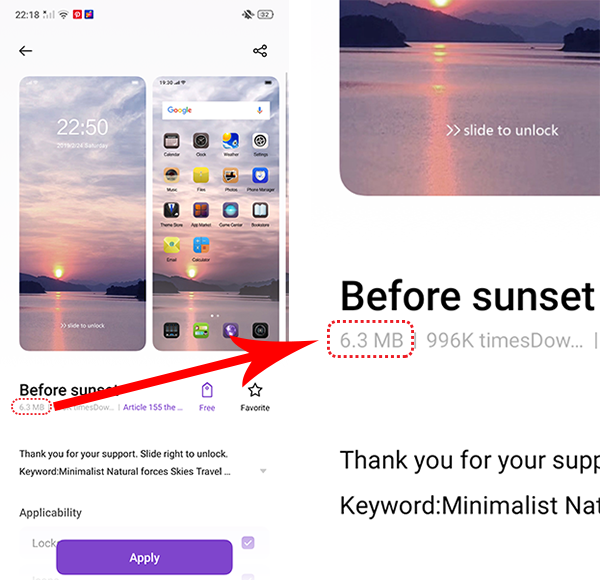
Task: Click the Before sunset theme title
Action: click(69, 390)
